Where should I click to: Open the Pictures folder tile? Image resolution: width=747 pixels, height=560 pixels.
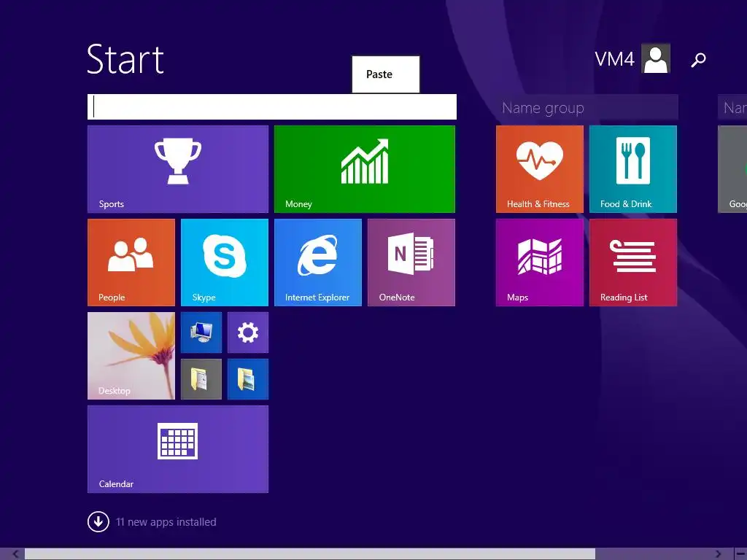248,379
